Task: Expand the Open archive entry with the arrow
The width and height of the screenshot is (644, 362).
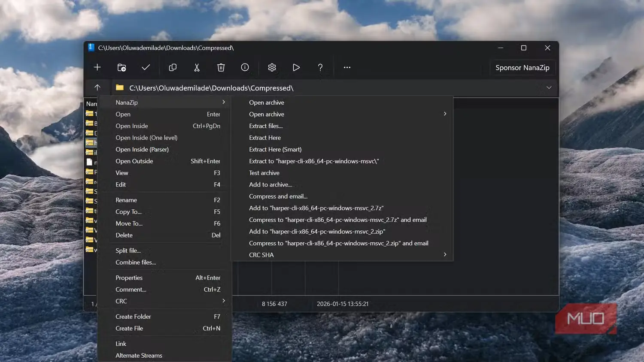Action: [445, 114]
